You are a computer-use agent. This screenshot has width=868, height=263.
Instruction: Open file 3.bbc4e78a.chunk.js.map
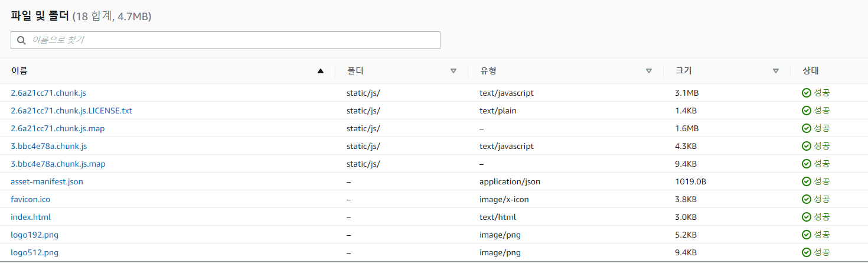pyautogui.click(x=58, y=164)
